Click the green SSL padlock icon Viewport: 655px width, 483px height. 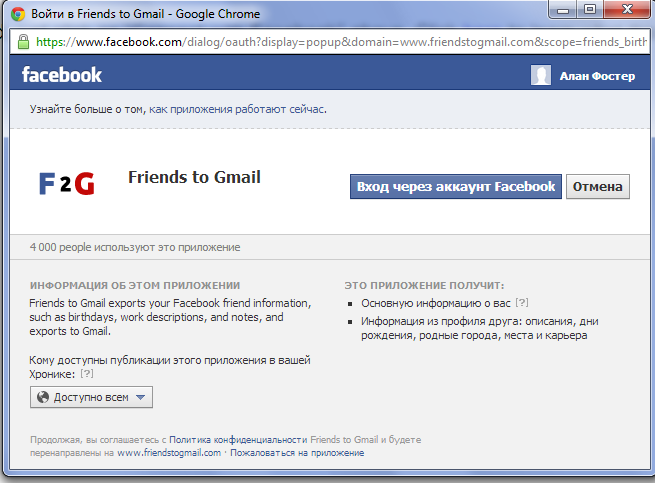pyautogui.click(x=23, y=42)
